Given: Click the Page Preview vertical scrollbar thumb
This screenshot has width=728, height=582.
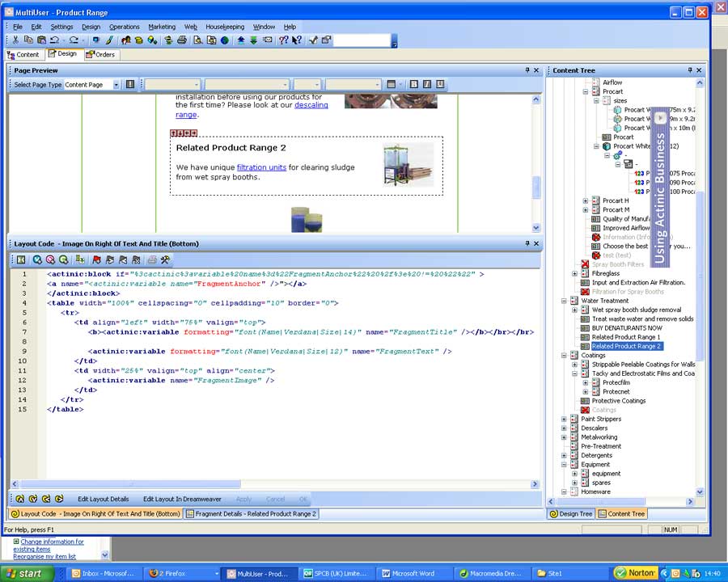Looking at the screenshot, I should coord(535,188).
